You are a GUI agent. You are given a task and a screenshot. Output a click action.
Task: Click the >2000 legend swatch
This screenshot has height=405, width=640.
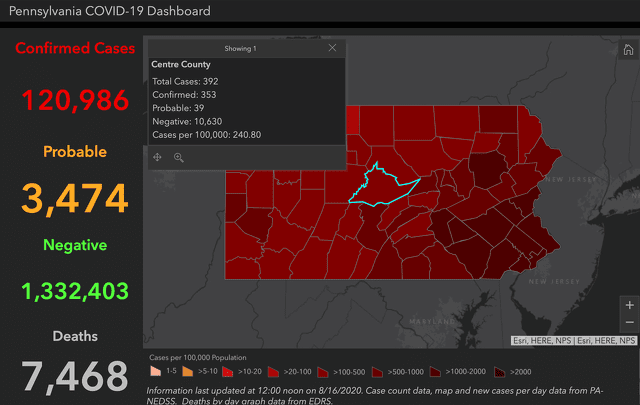point(499,372)
